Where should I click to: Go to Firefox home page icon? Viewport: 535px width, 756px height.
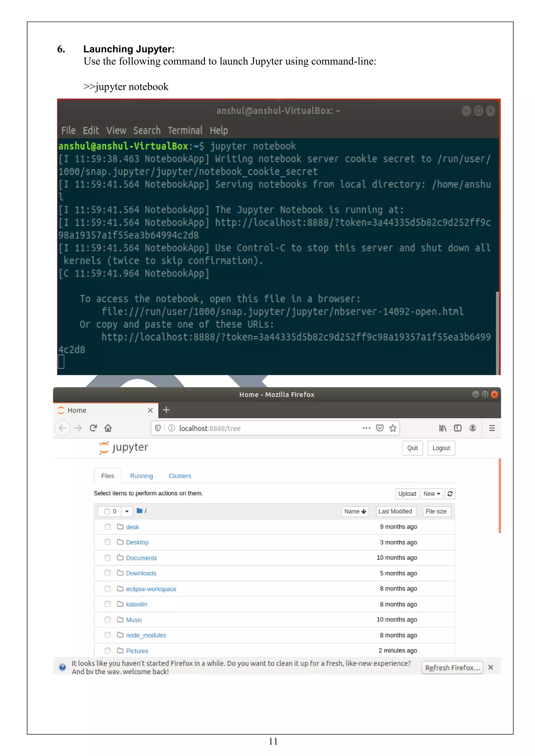[x=108, y=428]
